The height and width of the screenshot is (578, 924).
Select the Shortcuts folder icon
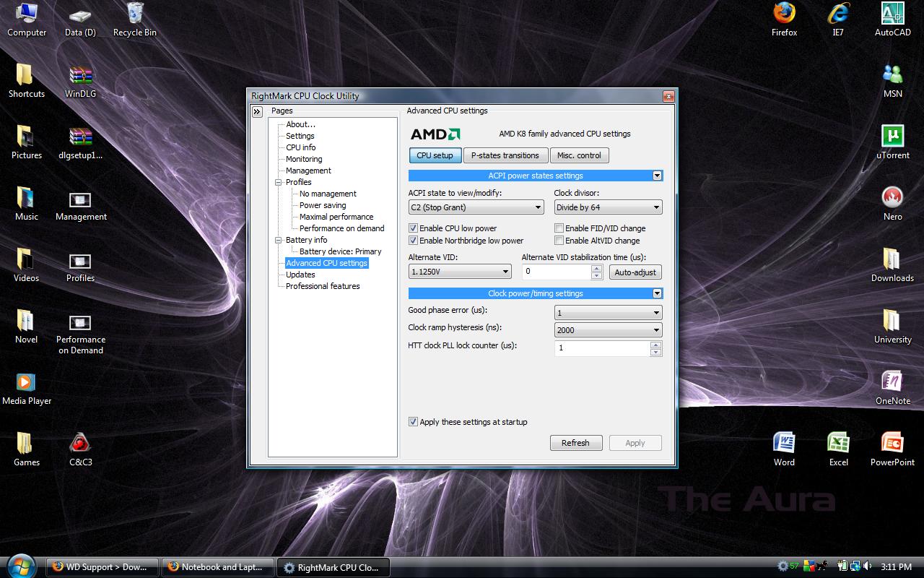point(27,81)
